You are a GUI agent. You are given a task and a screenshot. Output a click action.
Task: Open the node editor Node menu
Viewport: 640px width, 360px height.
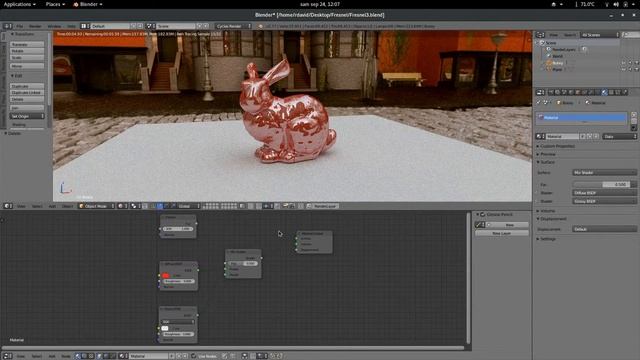(x=65, y=356)
